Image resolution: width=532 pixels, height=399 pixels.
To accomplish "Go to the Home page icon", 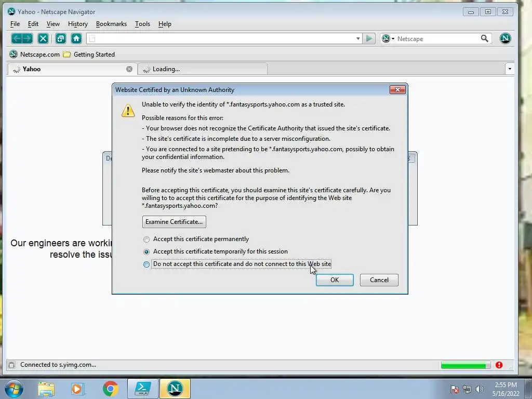I will [76, 38].
